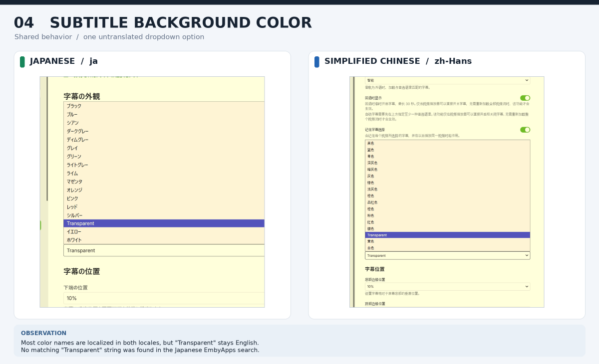Pick ピンク in the Japanese list
599x364 pixels.
click(164, 198)
